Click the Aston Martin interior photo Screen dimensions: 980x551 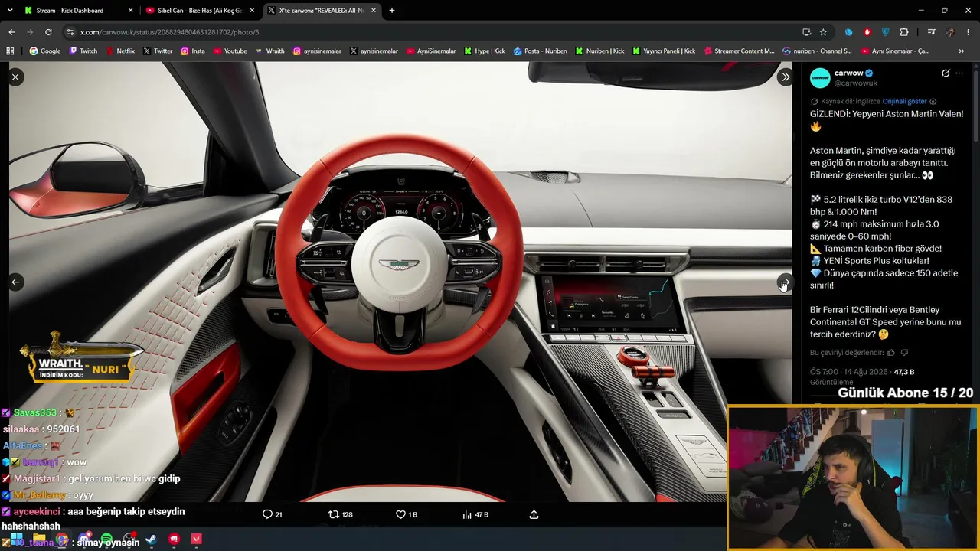point(400,282)
